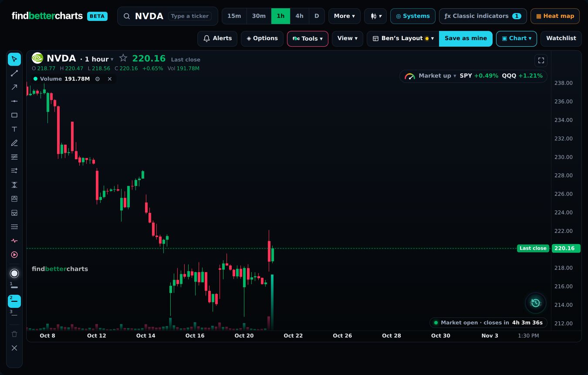Switch to the 30m timeframe
Screen dimensions: 588x375
click(x=259, y=16)
